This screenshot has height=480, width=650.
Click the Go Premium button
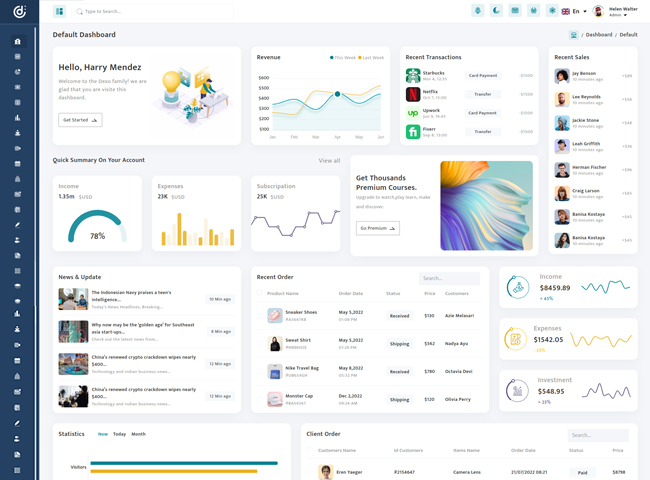(377, 228)
